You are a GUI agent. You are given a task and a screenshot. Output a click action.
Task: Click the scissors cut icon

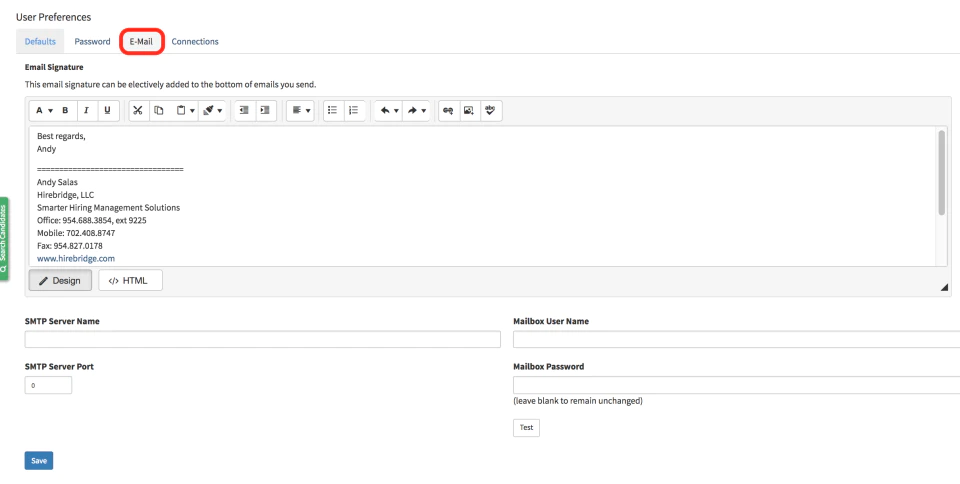tap(138, 111)
